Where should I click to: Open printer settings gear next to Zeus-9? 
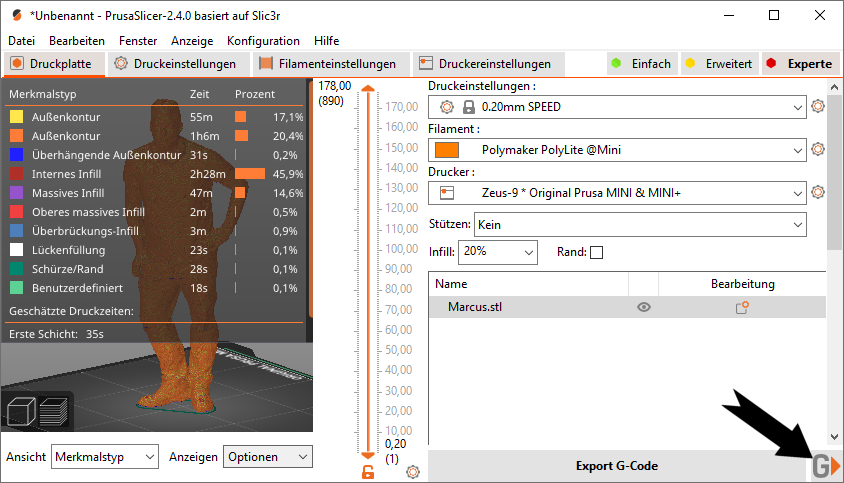[x=818, y=192]
